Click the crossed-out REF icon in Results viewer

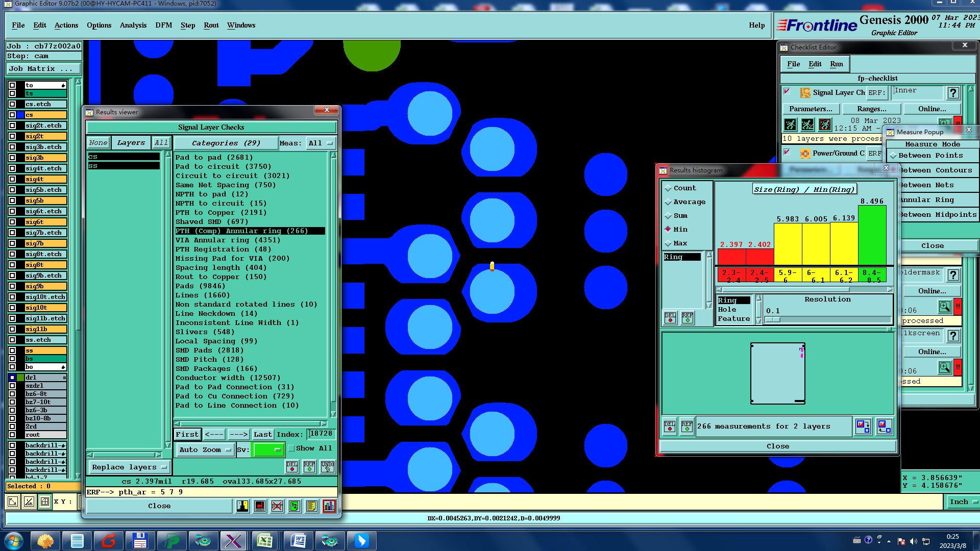277,506
